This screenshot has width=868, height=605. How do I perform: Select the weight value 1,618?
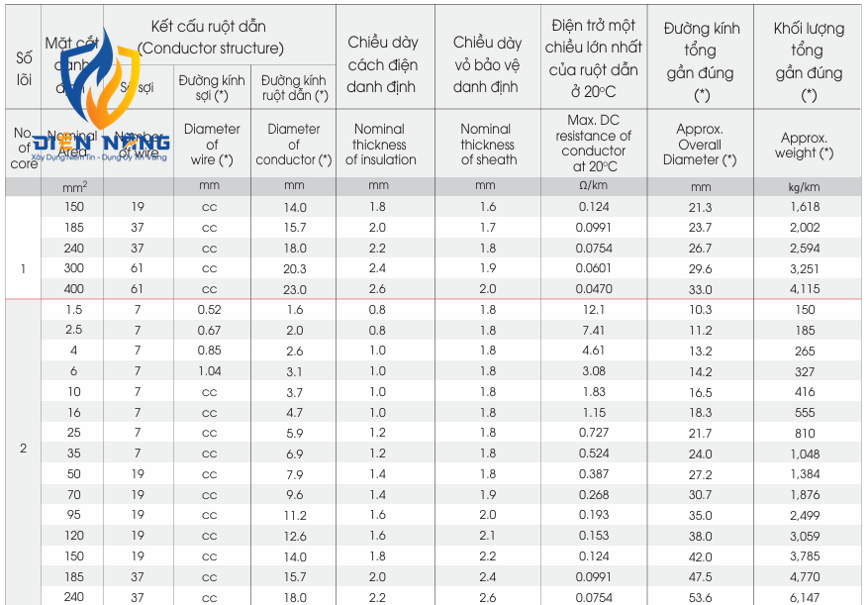[x=805, y=207]
